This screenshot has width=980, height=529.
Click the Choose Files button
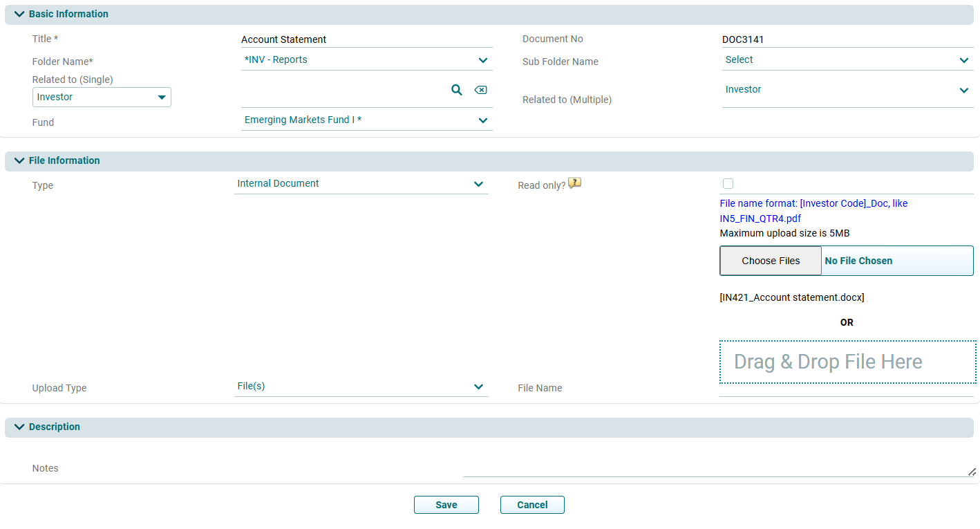tap(771, 261)
